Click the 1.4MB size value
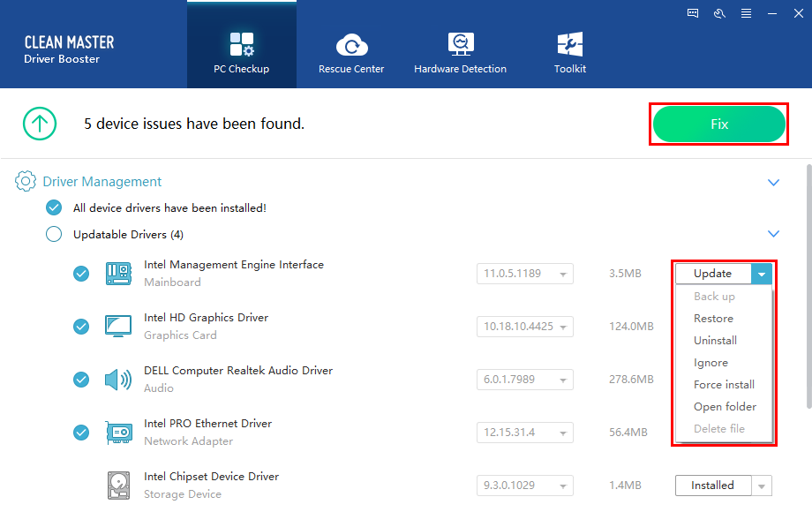812x512 pixels. pos(625,486)
